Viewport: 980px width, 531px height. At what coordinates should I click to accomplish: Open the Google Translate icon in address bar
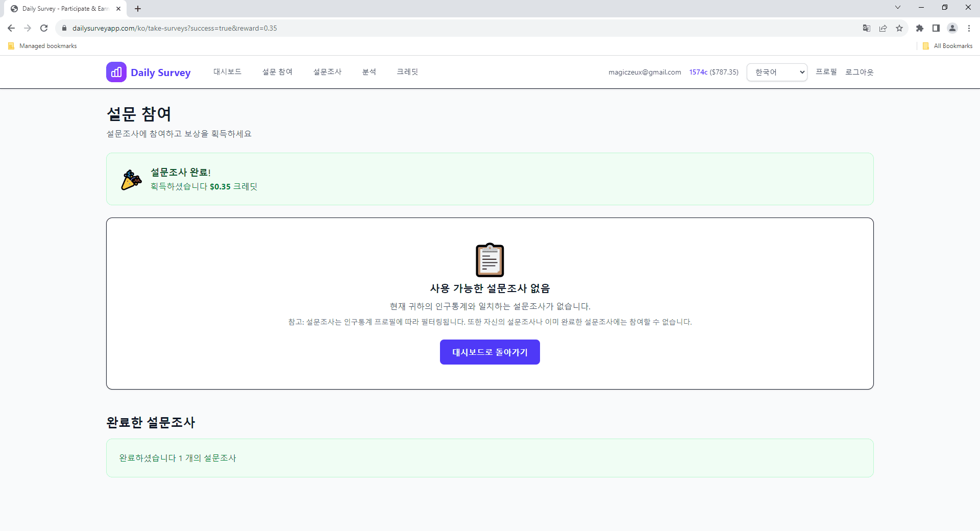click(866, 28)
